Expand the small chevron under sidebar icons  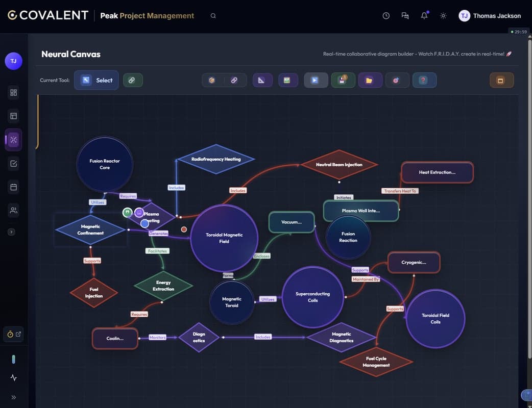pyautogui.click(x=12, y=232)
